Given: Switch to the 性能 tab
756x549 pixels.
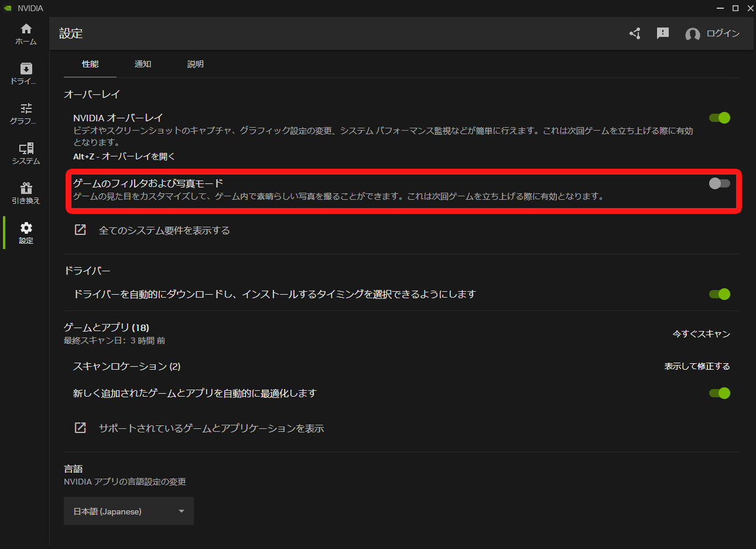Looking at the screenshot, I should 90,64.
